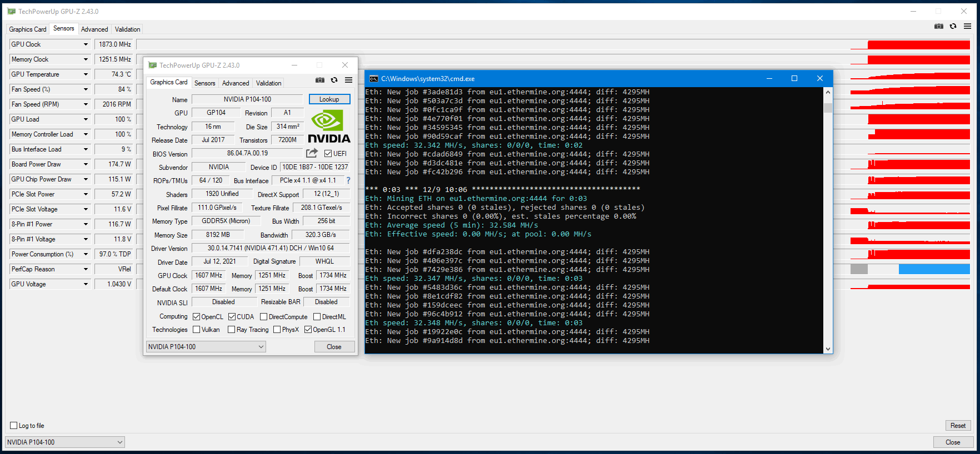Viewport: 980px width, 454px height.
Task: Toggle the Vulkan checkbox
Action: [x=196, y=330]
